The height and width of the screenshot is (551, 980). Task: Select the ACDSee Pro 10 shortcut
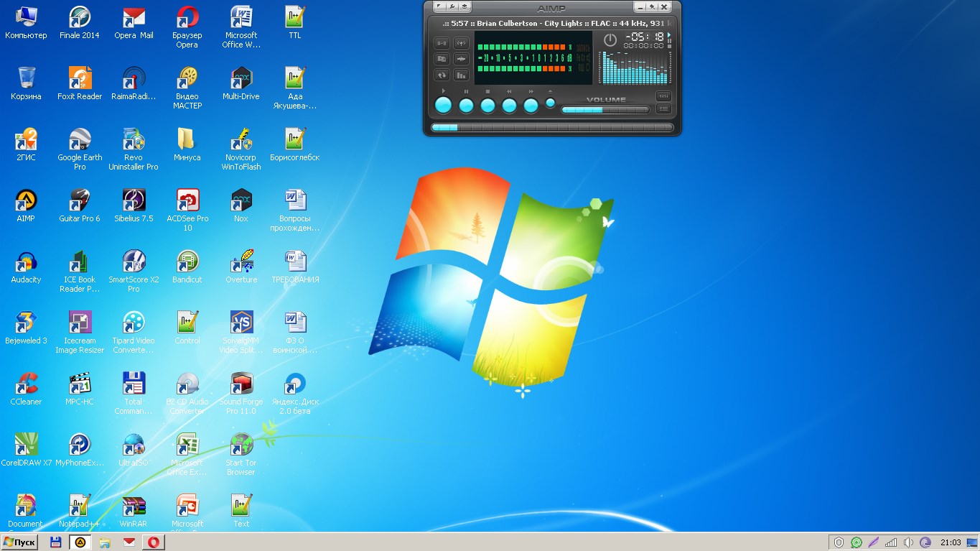pos(187,211)
